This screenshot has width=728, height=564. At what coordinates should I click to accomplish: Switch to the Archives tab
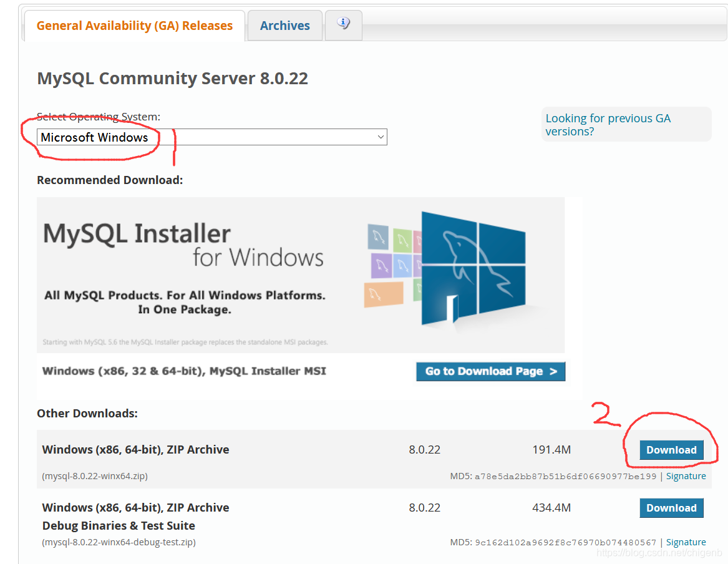284,26
